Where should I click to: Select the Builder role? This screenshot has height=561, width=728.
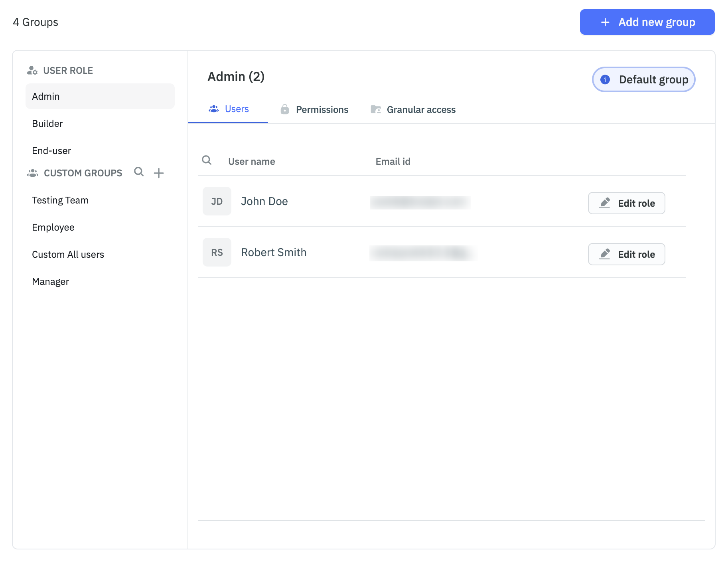pyautogui.click(x=47, y=123)
